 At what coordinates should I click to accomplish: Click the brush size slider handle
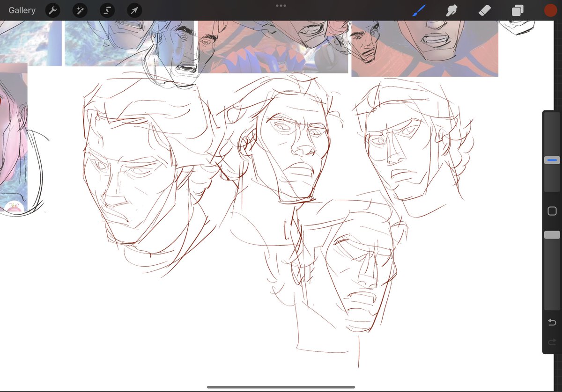click(x=552, y=160)
